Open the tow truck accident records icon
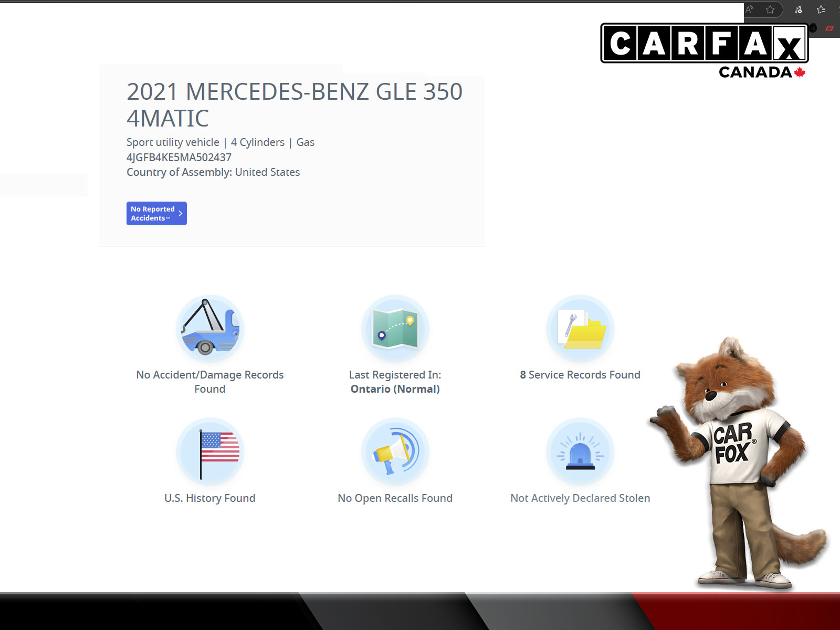 tap(210, 329)
